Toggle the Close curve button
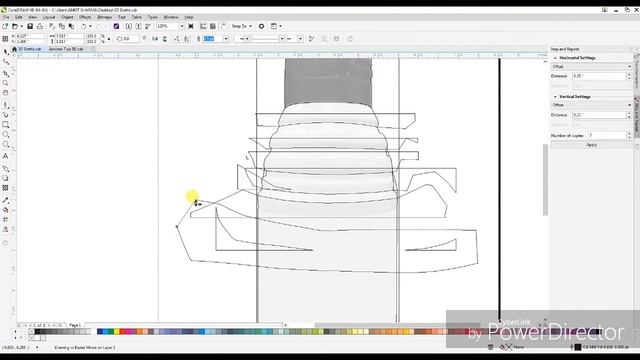The width and height of the screenshot is (640, 360). [x=311, y=39]
